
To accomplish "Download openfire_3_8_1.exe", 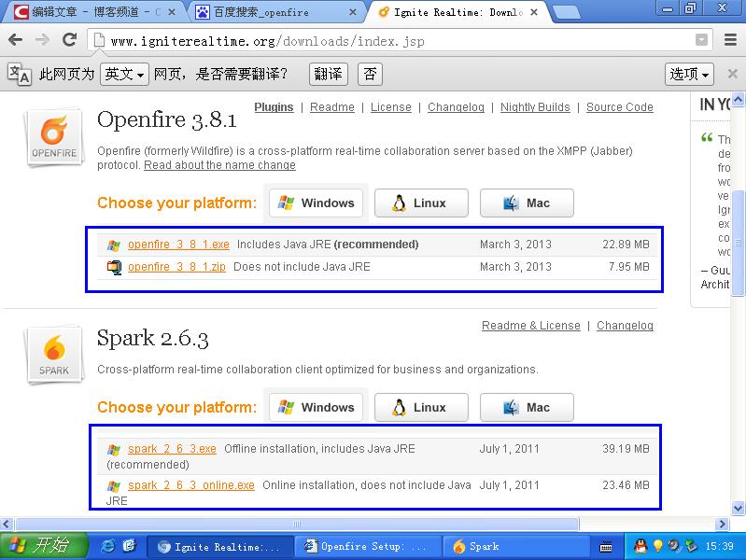I will coord(178,245).
